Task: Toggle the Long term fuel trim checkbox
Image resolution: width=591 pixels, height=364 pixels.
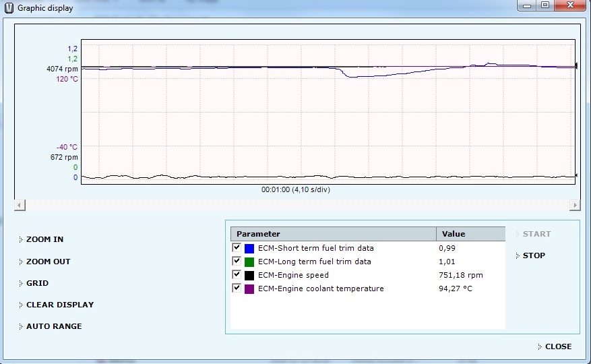Action: (237, 262)
